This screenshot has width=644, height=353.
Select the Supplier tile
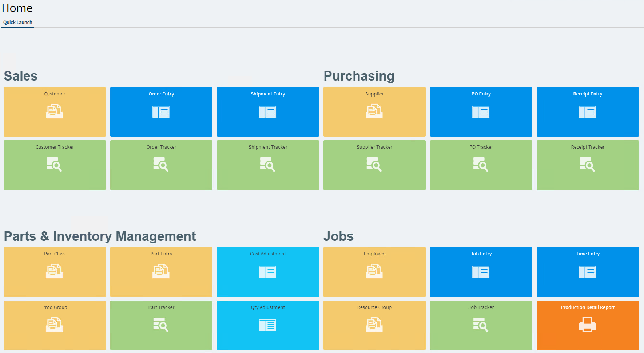374,111
